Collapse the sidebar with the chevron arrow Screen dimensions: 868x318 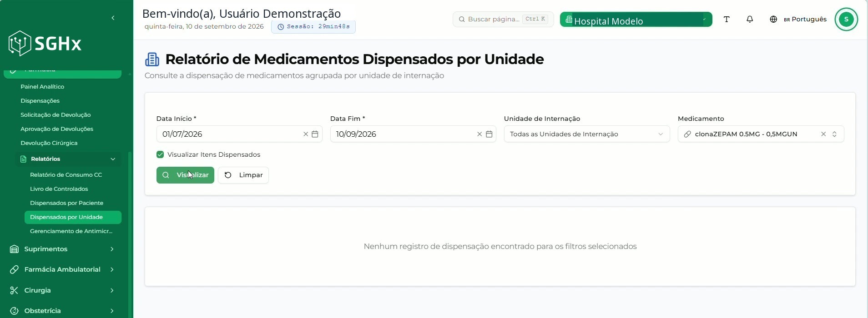coord(113,18)
